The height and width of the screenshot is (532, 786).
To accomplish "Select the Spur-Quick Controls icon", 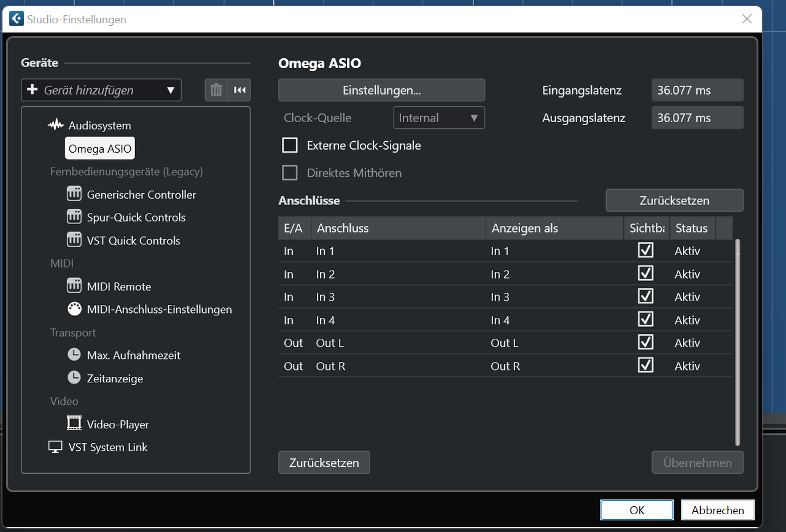I will pos(74,217).
